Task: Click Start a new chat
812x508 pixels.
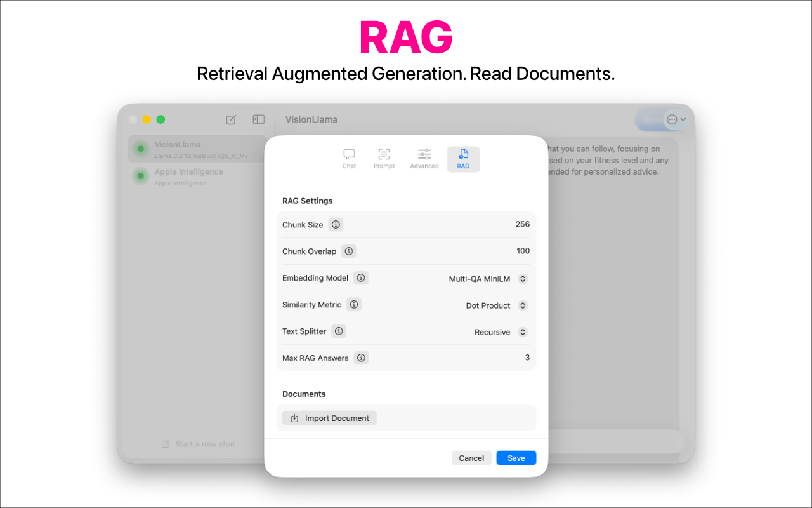Action: (x=198, y=444)
